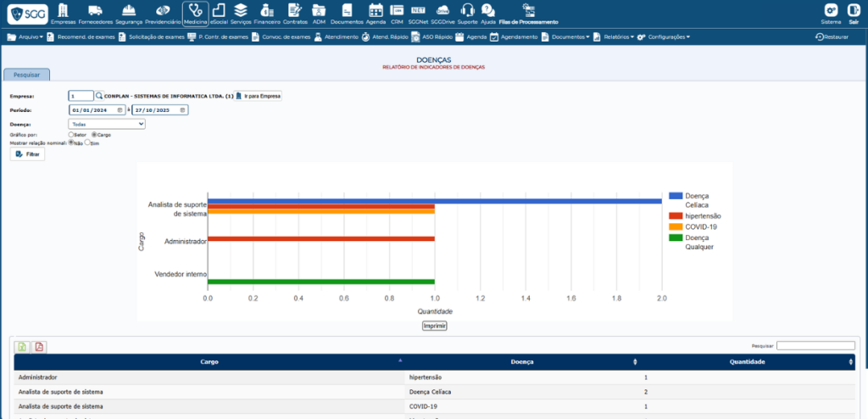Select the Setor radio button
The height and width of the screenshot is (419, 868).
[x=71, y=134]
